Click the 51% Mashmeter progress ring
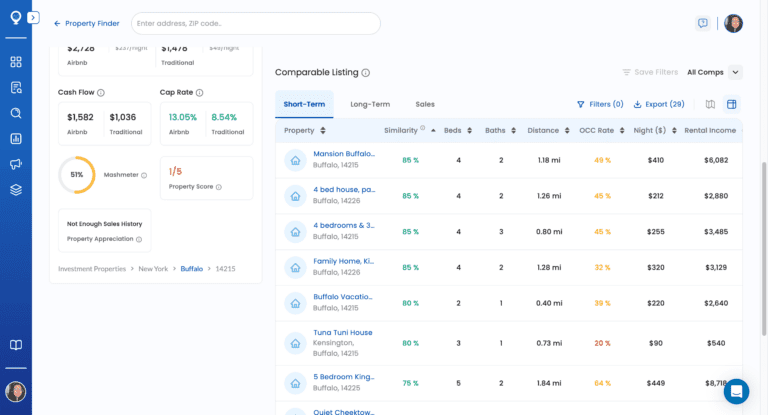Screen dimensions: 768x415 coord(77,174)
